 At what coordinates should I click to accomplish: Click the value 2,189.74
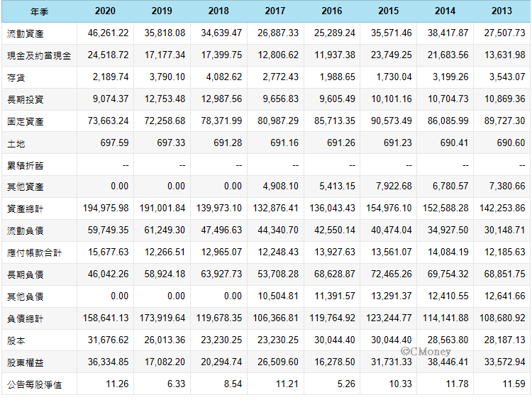click(x=111, y=77)
